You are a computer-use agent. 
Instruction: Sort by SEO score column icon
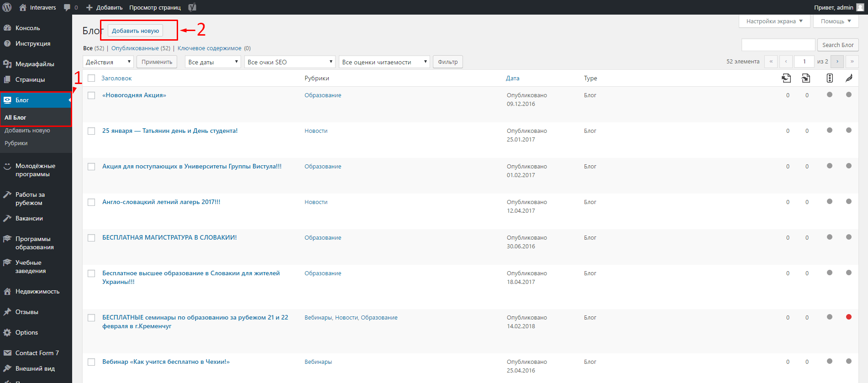tap(830, 78)
